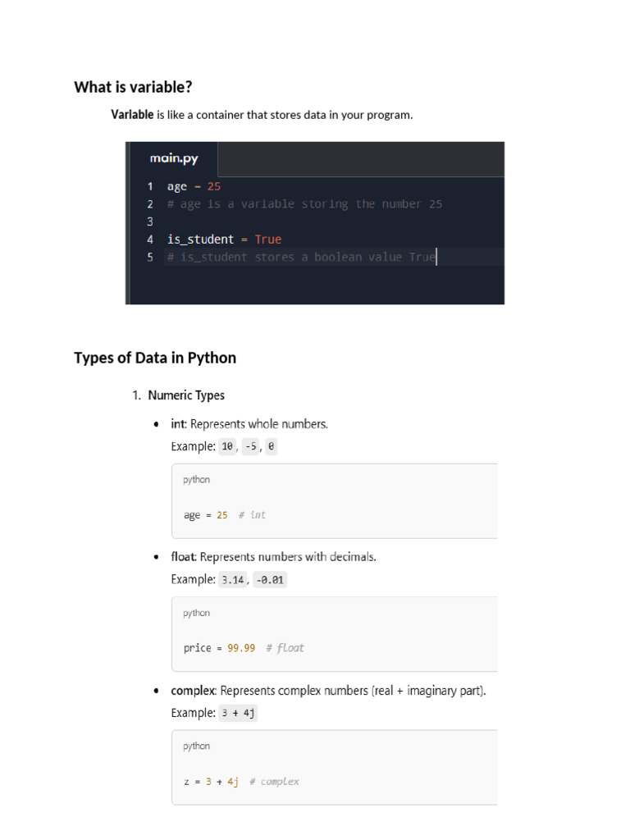Click the "Types of Data in Python" heading
The height and width of the screenshot is (840, 630).
[155, 358]
